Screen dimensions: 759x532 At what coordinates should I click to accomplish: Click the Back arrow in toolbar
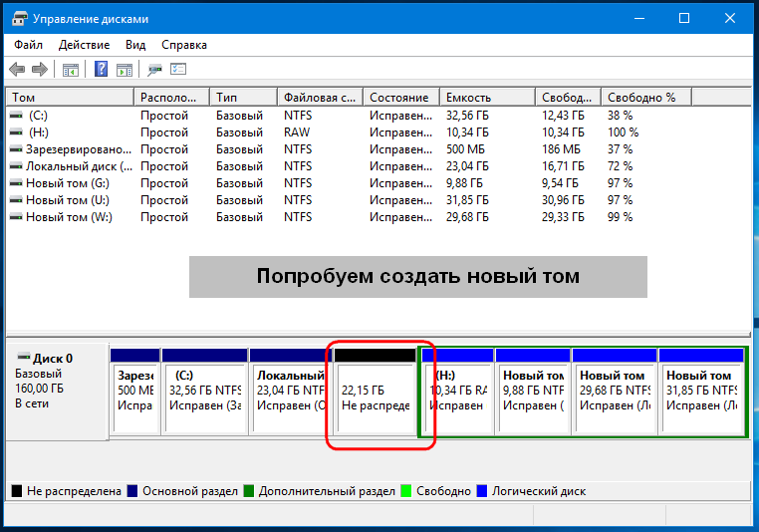point(17,70)
